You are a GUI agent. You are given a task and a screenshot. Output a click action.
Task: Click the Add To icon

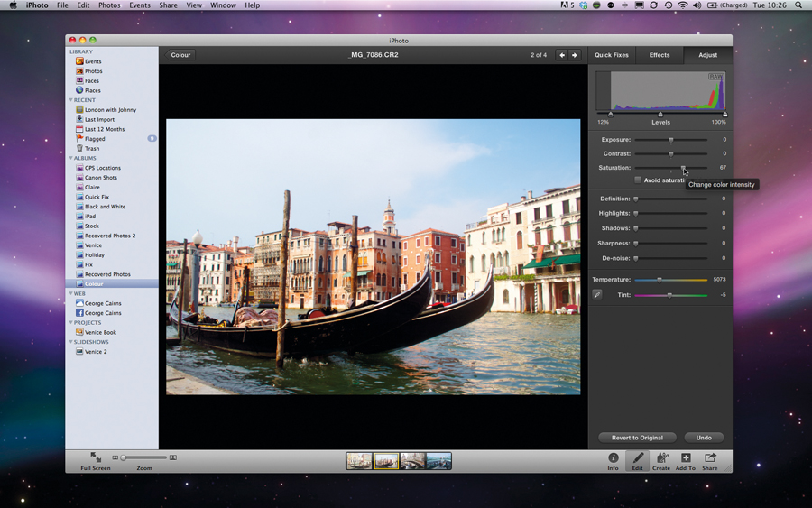(x=686, y=458)
